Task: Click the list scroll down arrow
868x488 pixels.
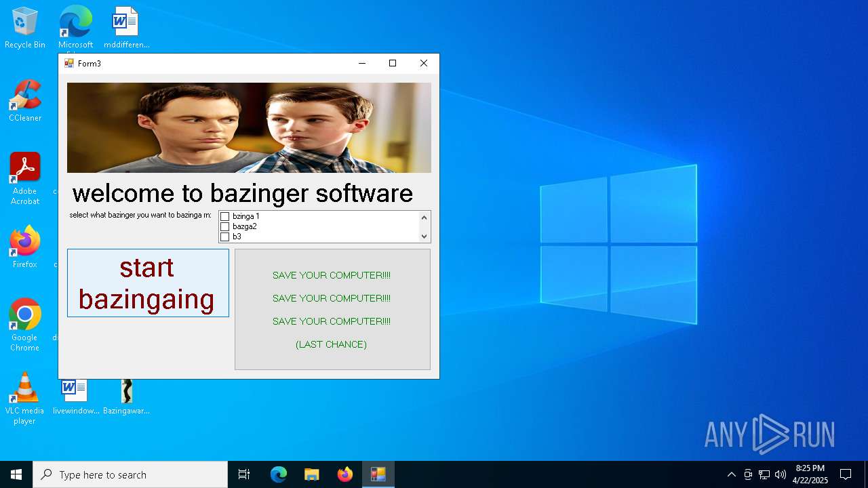Action: (425, 237)
